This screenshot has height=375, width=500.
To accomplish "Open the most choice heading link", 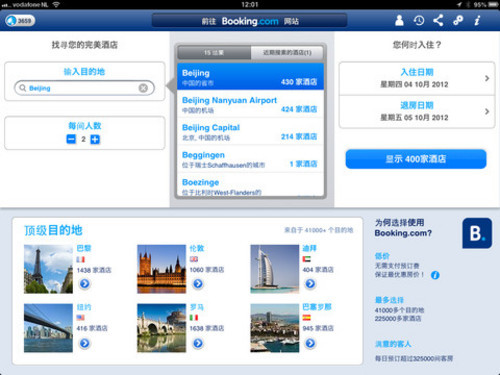I will 389,300.
